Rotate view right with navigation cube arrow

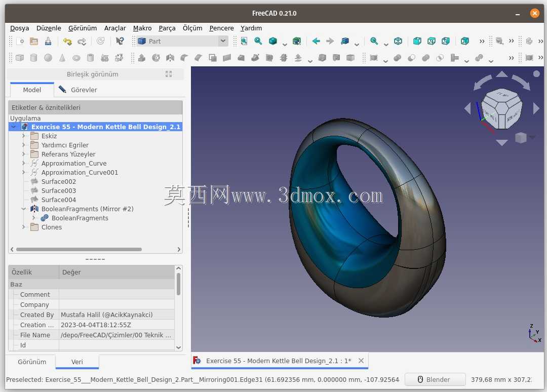click(x=536, y=108)
